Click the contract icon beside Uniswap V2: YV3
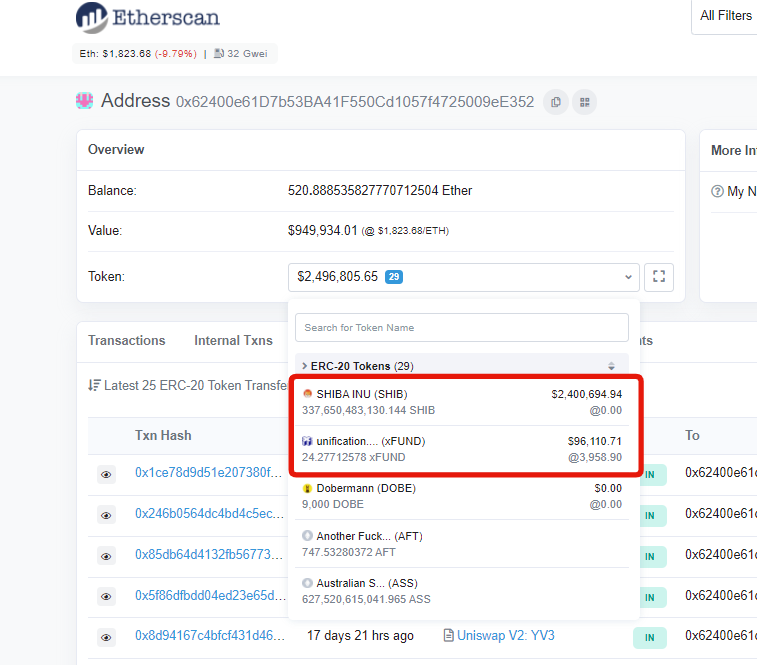757x665 pixels. click(449, 635)
